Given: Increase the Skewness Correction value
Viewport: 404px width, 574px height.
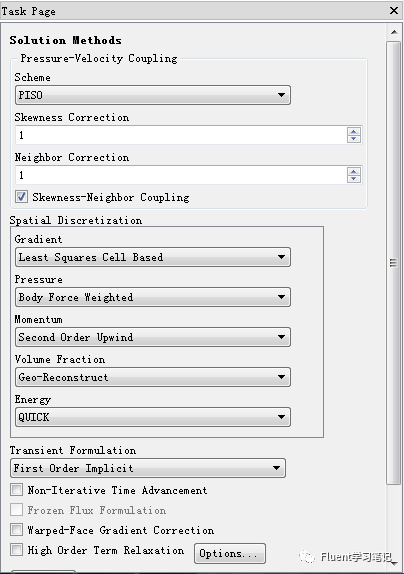Looking at the screenshot, I should pos(354,131).
